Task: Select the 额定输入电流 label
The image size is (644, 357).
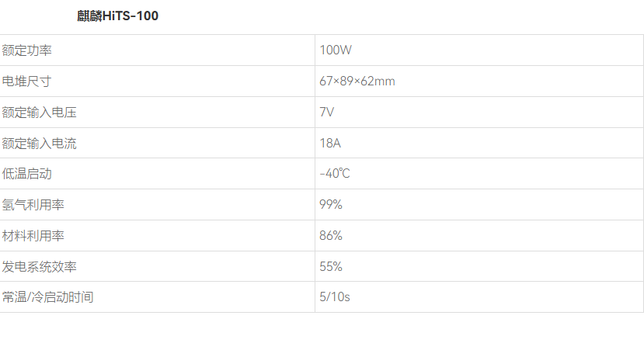Action: click(x=40, y=144)
